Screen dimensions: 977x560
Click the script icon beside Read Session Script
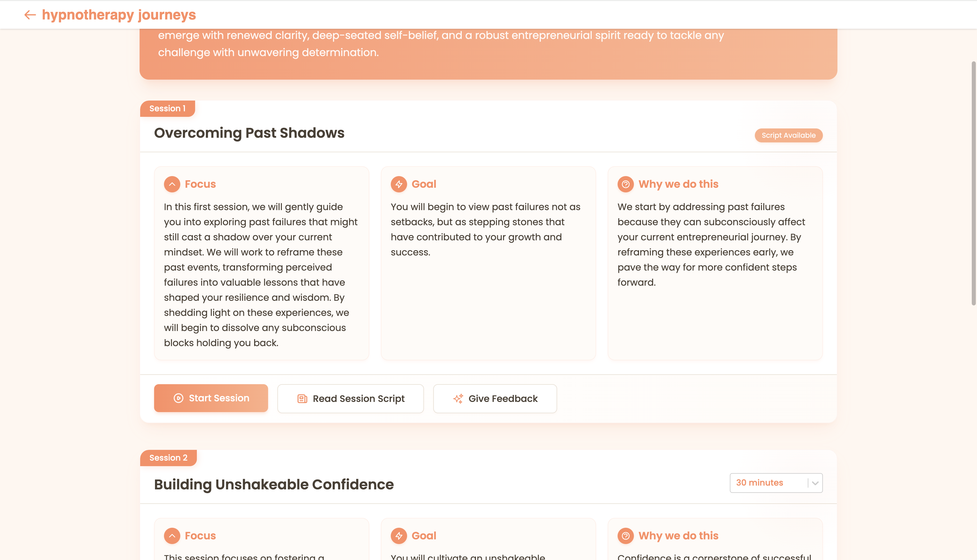[302, 399]
